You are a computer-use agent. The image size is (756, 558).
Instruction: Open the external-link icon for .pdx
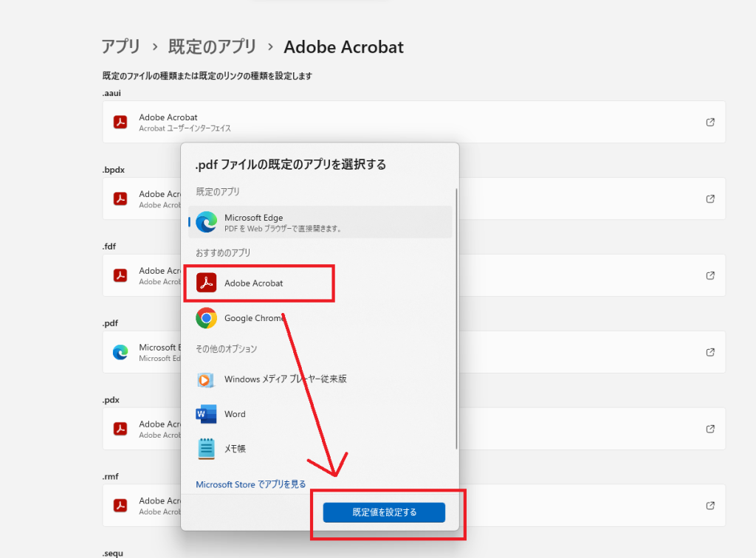tap(710, 429)
